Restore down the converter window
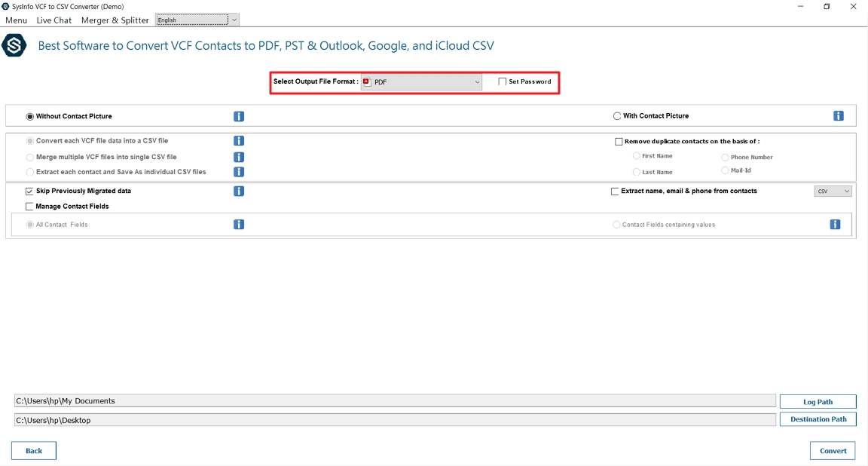868x466 pixels. [827, 7]
